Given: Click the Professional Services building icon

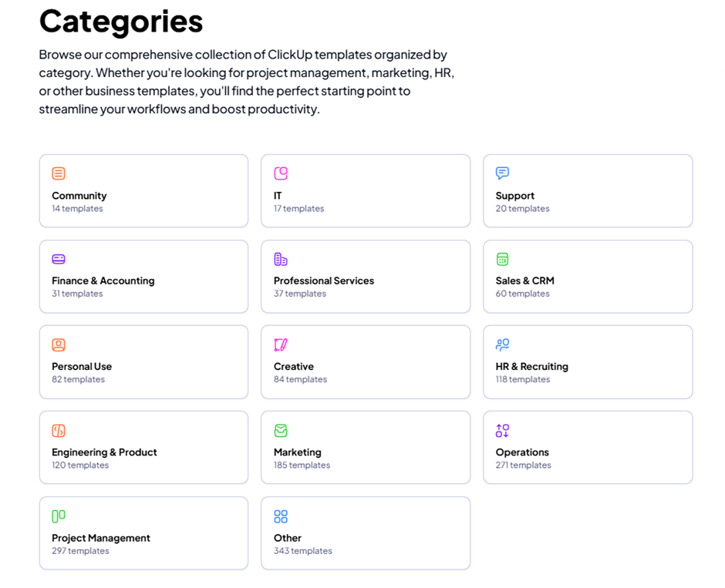Looking at the screenshot, I should point(281,259).
